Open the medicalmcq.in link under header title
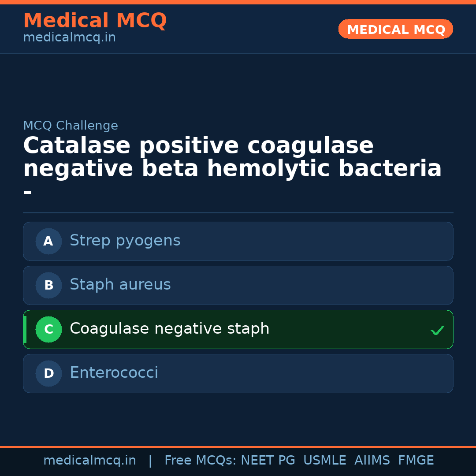 click(x=69, y=38)
